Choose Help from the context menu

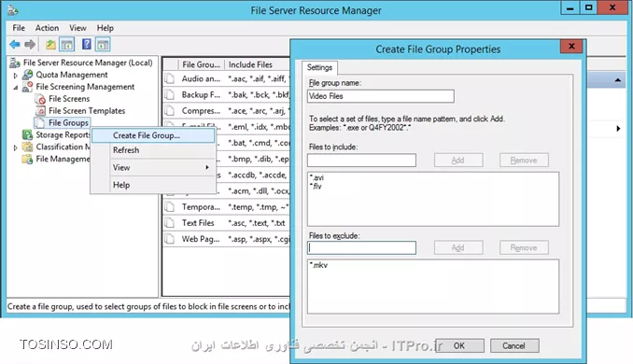pyautogui.click(x=153, y=185)
